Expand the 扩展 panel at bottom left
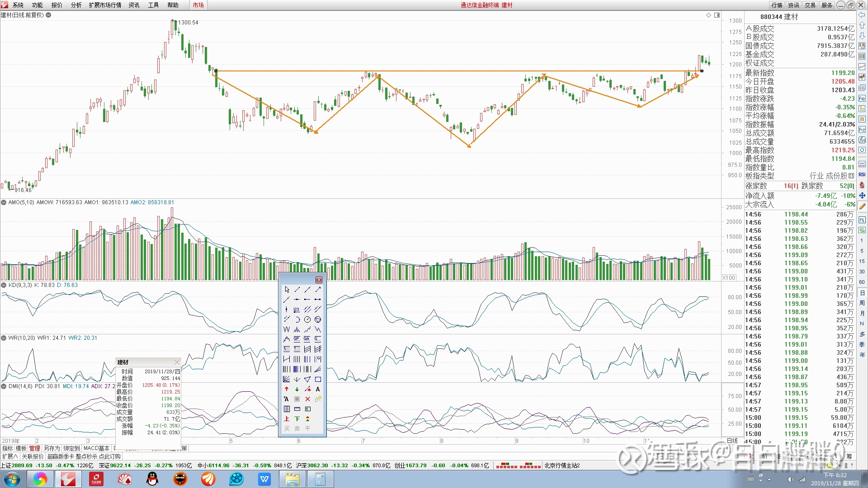 click(9, 456)
